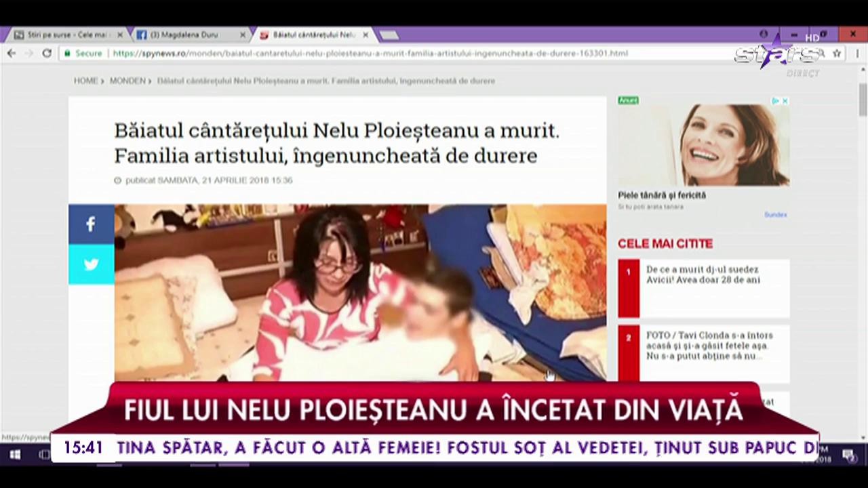Switch to the Magdalena Duru Facebook tab

coord(183,35)
